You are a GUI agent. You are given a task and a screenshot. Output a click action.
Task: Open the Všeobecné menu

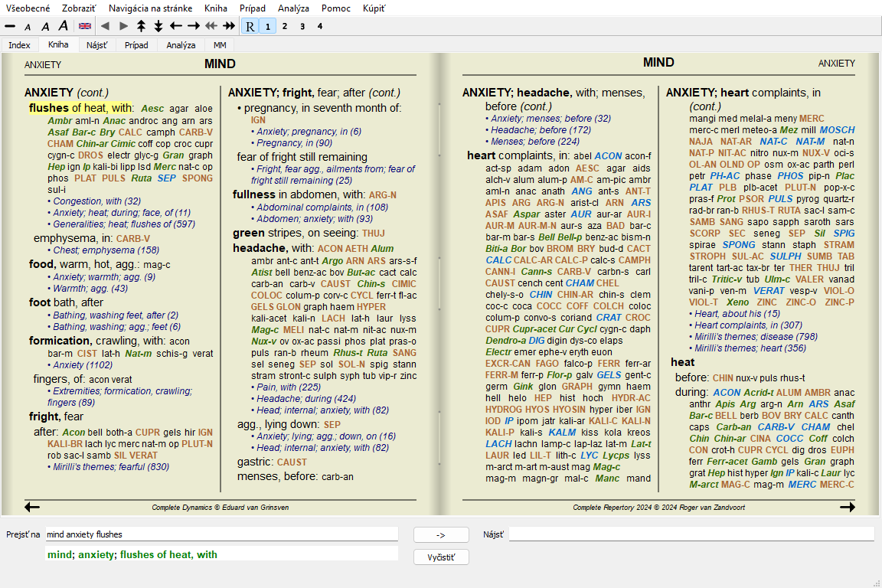point(29,8)
